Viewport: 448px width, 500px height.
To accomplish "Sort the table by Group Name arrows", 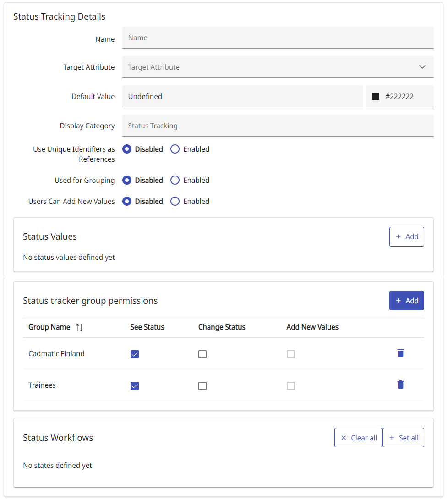I will click(x=79, y=327).
